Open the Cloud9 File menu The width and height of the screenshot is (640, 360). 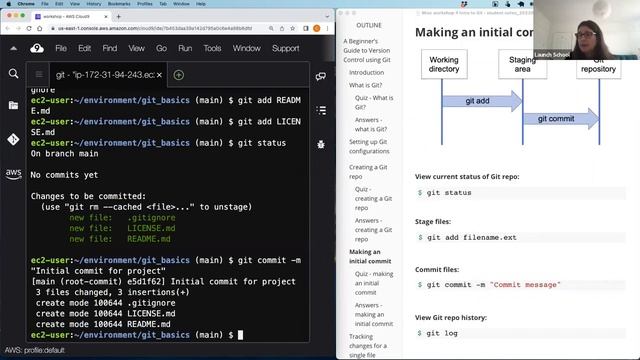pyautogui.click(x=61, y=48)
